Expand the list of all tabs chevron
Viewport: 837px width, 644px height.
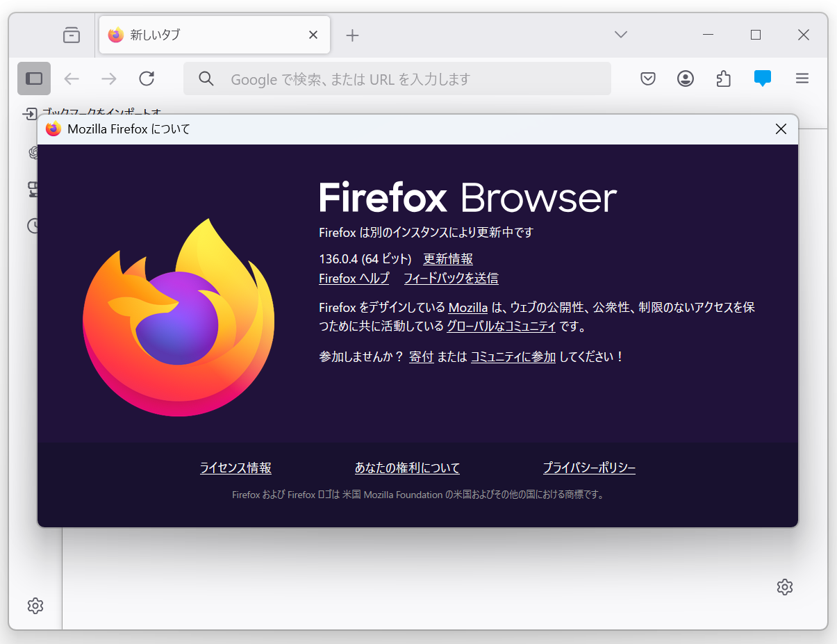[x=620, y=35]
